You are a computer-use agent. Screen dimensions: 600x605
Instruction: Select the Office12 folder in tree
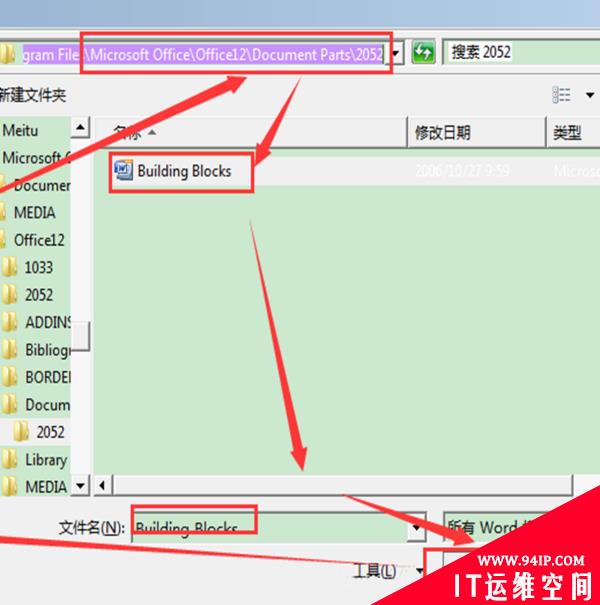pyautogui.click(x=39, y=240)
